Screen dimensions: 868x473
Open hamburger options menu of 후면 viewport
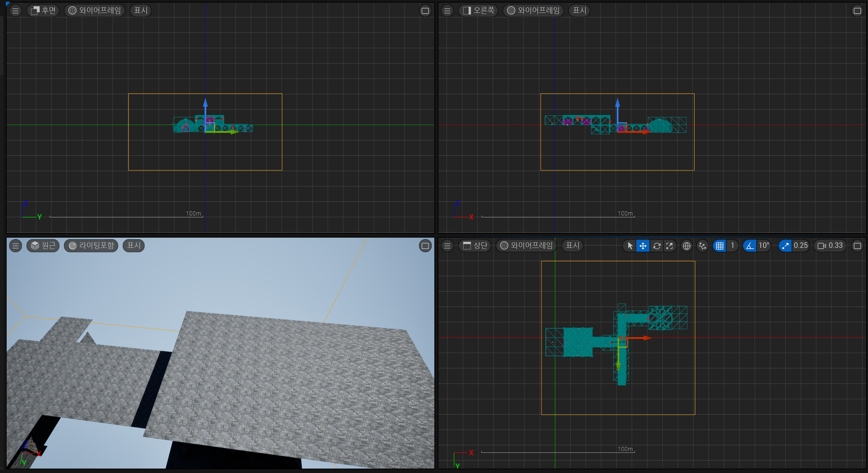[x=15, y=11]
